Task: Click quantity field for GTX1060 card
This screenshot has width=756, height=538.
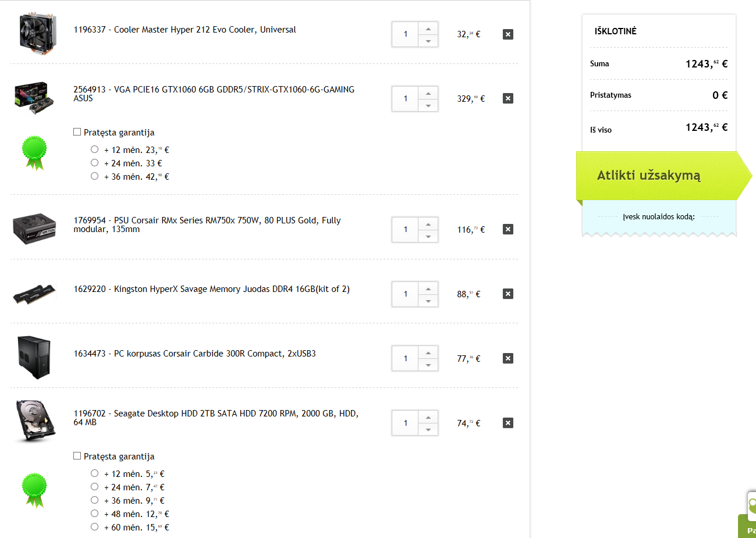Action: [x=406, y=99]
